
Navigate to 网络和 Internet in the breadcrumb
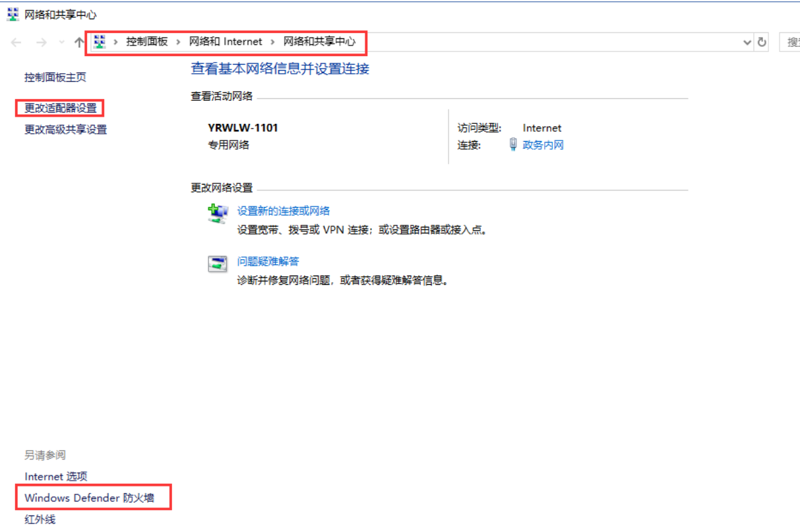[226, 42]
